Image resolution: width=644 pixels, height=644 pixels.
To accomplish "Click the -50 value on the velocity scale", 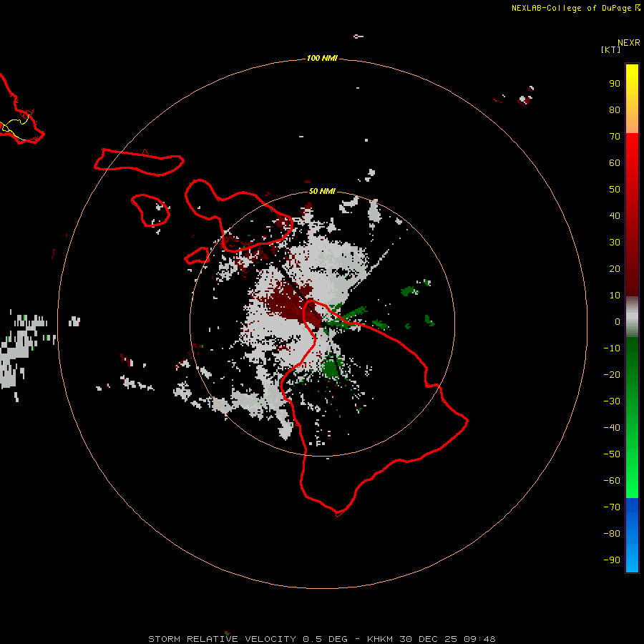I will pyautogui.click(x=612, y=454).
